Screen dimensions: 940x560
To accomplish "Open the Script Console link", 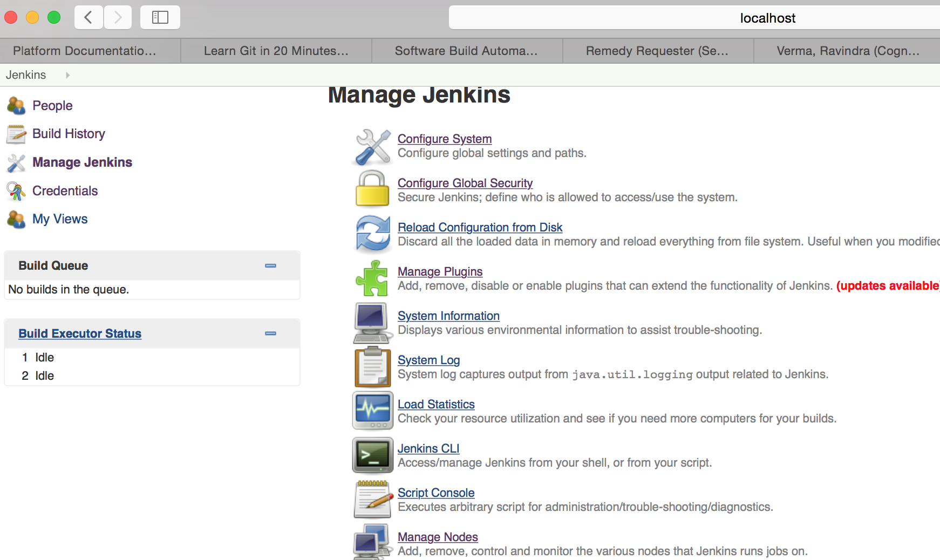I will tap(437, 493).
